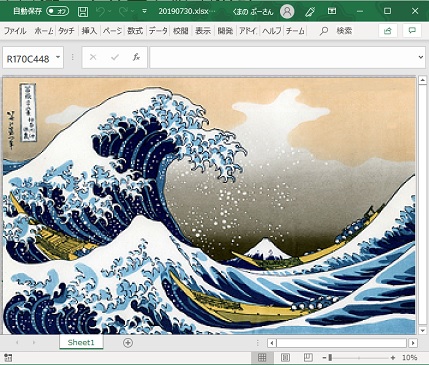Click the vertical scrollbar down arrow

point(422,330)
